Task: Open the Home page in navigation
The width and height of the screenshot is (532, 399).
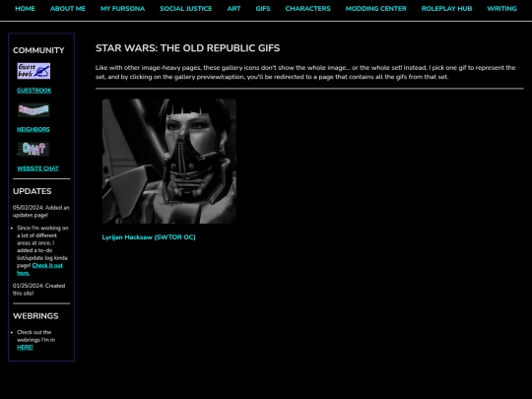Action: tap(25, 9)
